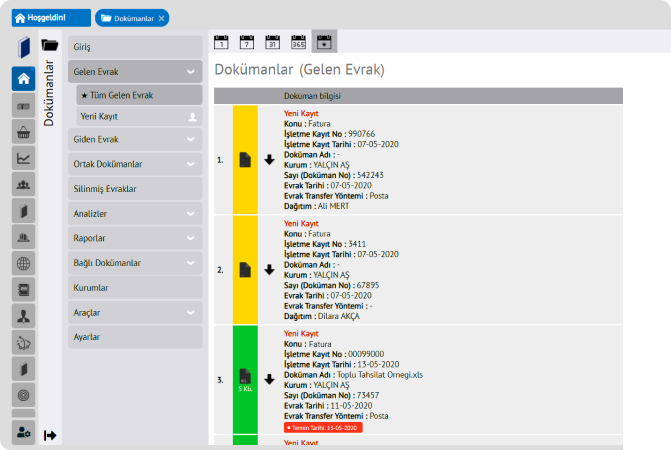Expand the Araçlar section
This screenshot has height=450, width=671.
tap(135, 313)
